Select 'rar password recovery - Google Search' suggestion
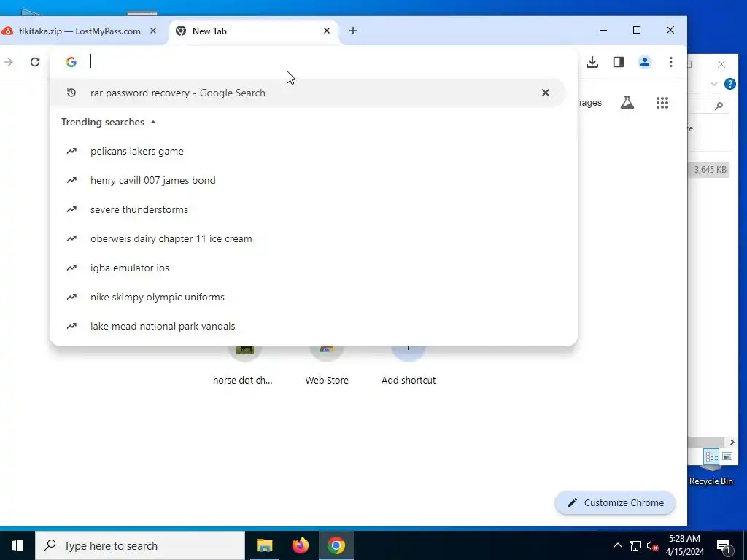Viewport: 747px width, 560px height. click(x=308, y=93)
